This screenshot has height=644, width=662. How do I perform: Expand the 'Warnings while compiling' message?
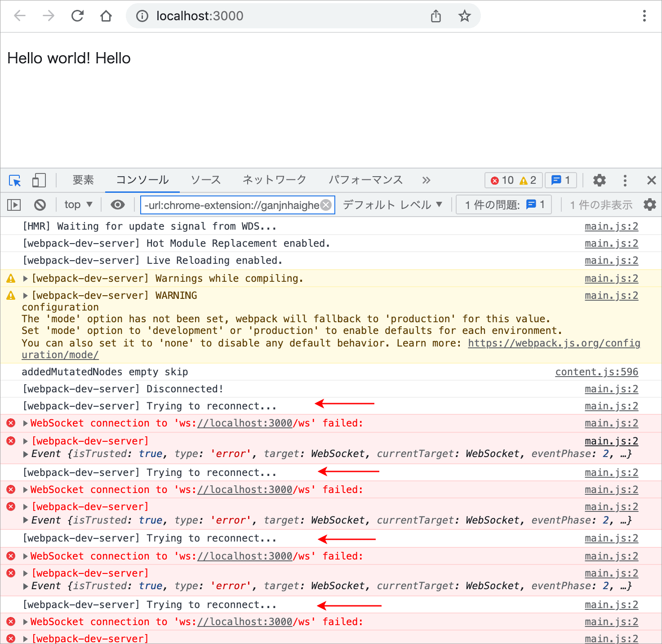point(26,279)
